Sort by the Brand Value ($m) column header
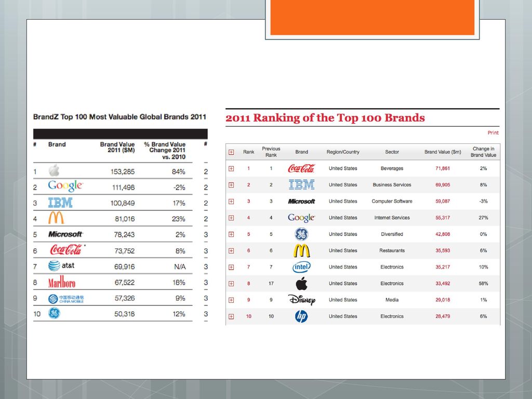The image size is (532, 399). [443, 152]
